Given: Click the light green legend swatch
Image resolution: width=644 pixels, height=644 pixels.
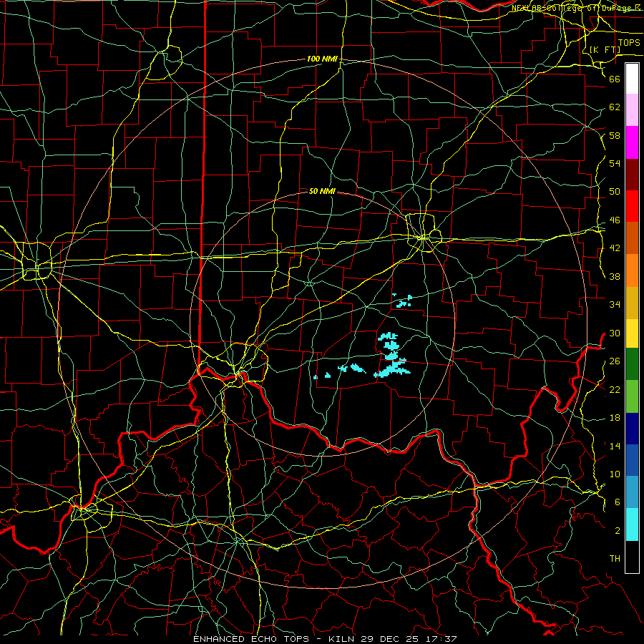Looking at the screenshot, I should [632, 396].
